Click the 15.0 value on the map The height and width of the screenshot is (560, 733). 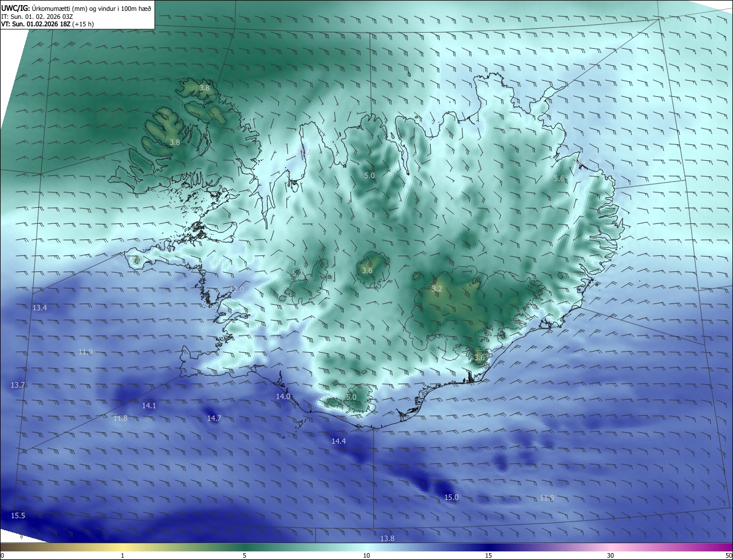tap(451, 498)
